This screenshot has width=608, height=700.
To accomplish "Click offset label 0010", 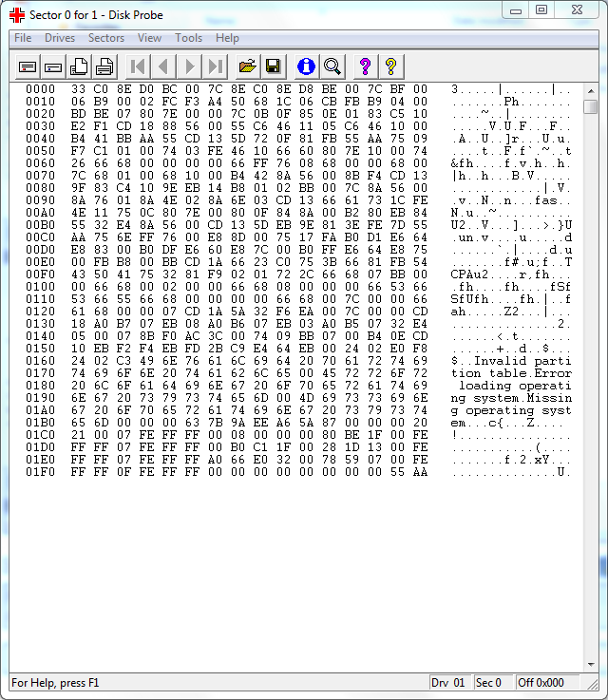I will tap(40, 102).
